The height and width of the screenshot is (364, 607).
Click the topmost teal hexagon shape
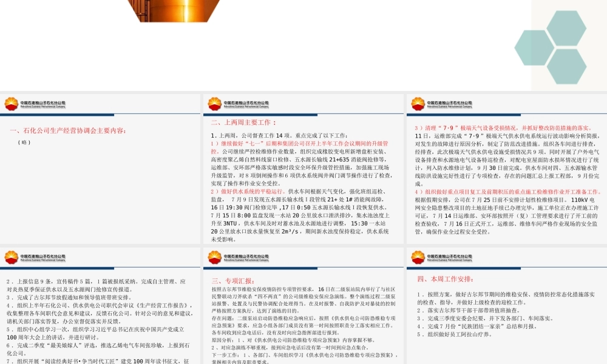(x=566, y=28)
